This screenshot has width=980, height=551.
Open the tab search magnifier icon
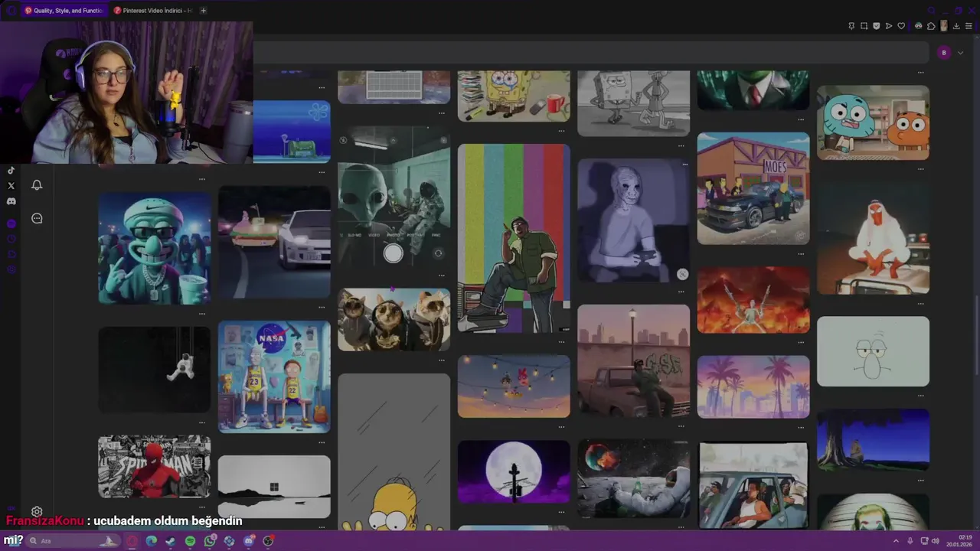931,10
